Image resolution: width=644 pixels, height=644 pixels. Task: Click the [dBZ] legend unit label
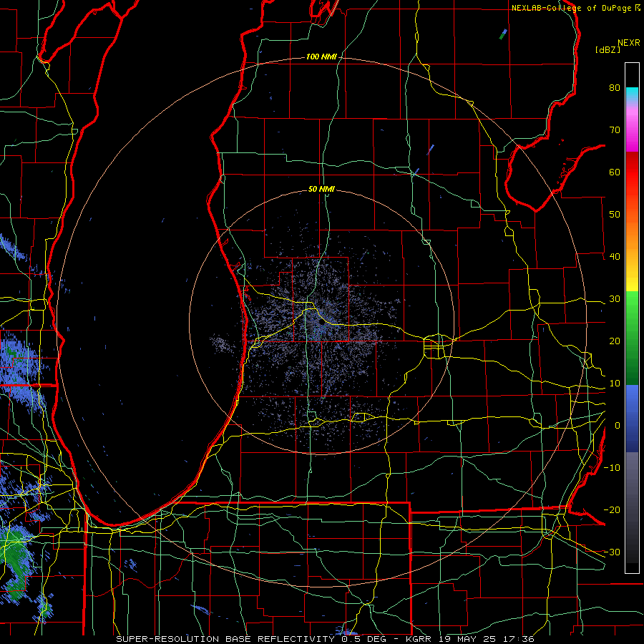[608, 49]
